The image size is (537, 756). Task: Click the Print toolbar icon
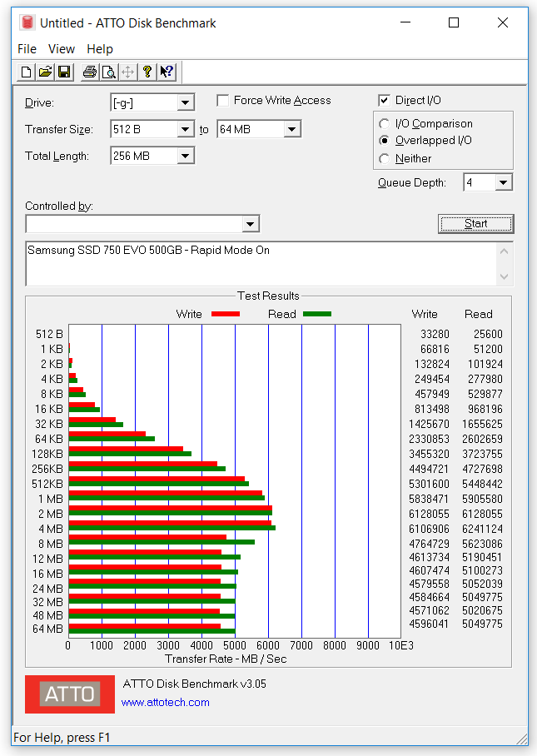90,72
